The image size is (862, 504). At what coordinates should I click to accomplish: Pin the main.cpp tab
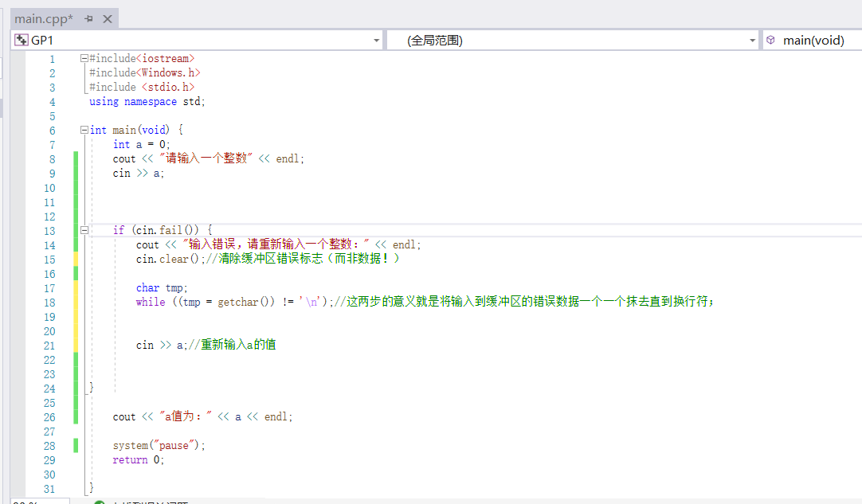(88, 18)
